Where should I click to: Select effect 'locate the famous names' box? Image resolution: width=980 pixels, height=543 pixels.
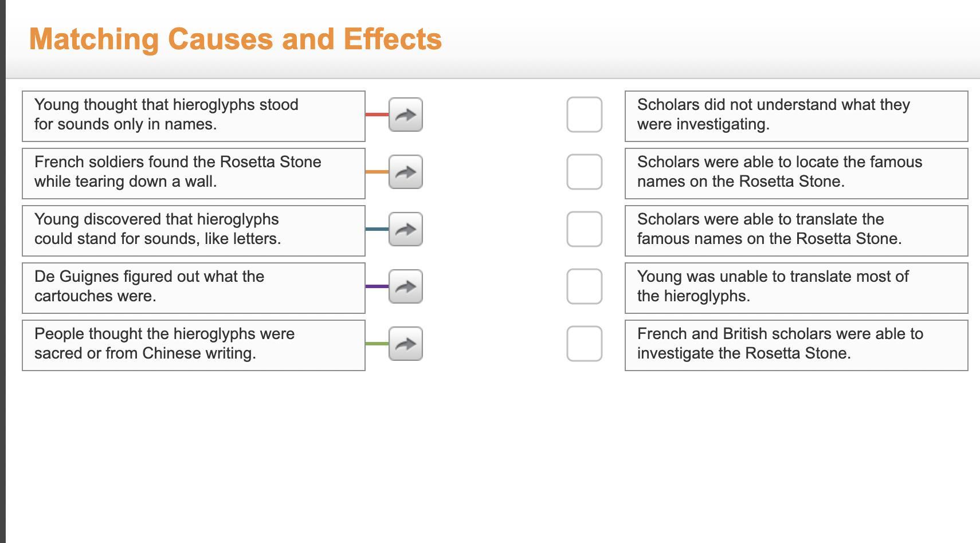pyautogui.click(x=796, y=173)
